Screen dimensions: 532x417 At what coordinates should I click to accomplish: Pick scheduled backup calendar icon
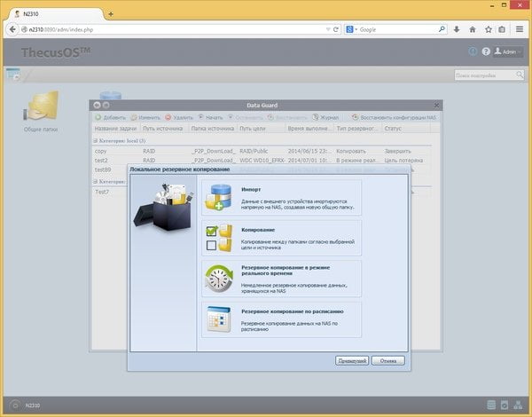pos(219,319)
